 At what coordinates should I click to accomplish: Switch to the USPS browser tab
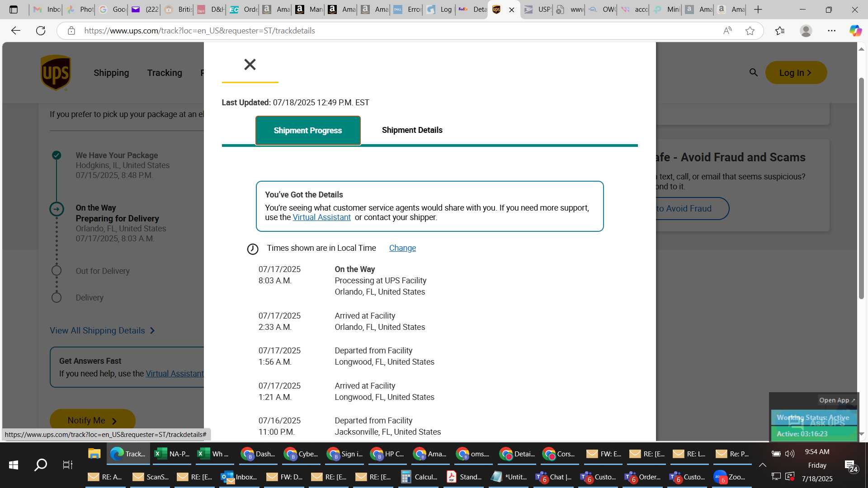click(537, 9)
